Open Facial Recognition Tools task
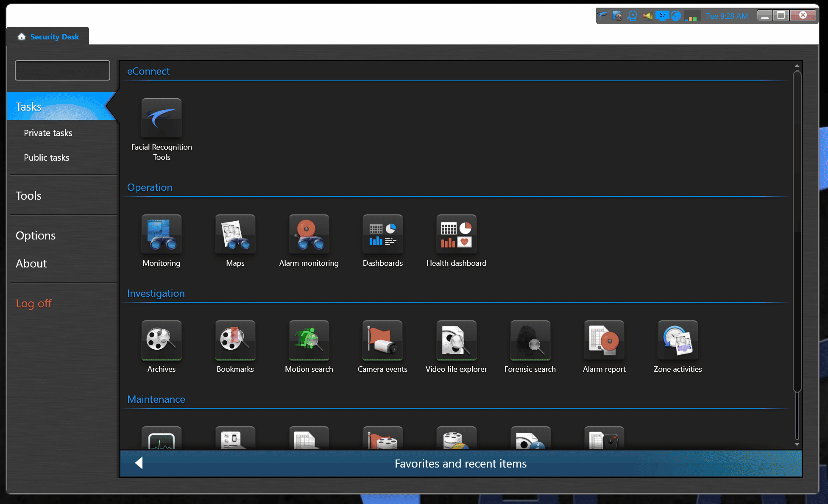 pyautogui.click(x=162, y=119)
